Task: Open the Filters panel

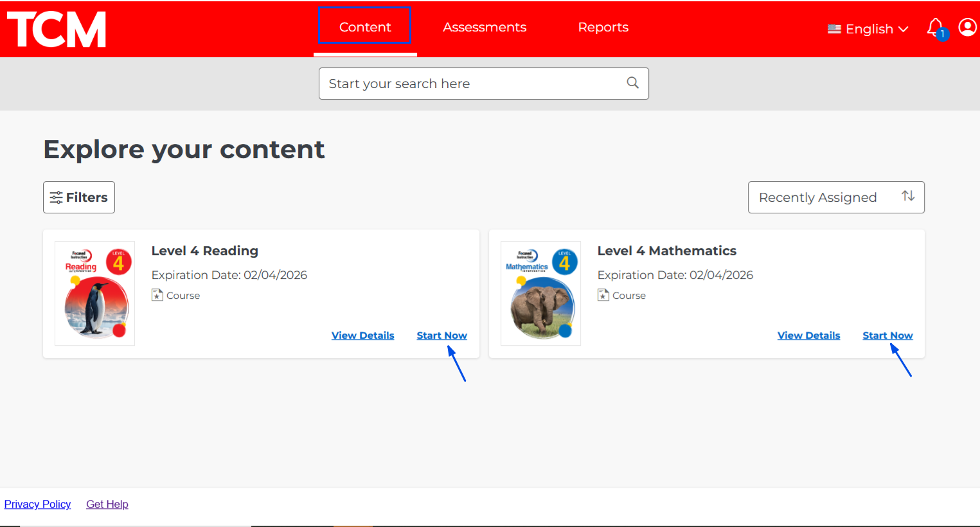Action: point(79,197)
